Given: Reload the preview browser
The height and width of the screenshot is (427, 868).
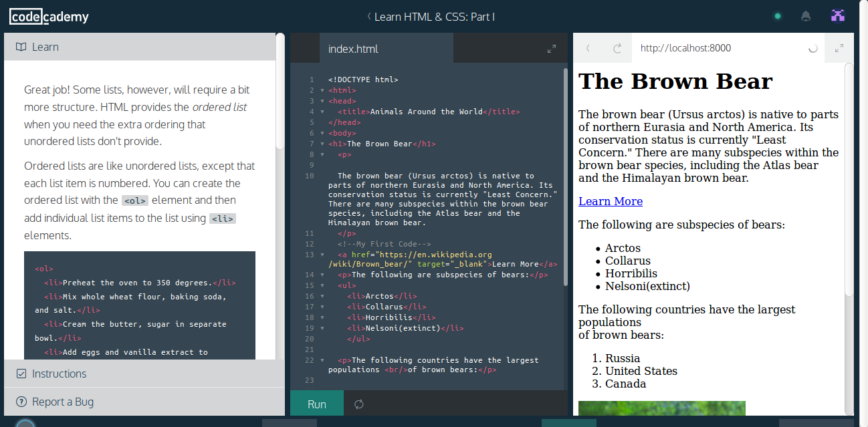Looking at the screenshot, I should pos(617,48).
